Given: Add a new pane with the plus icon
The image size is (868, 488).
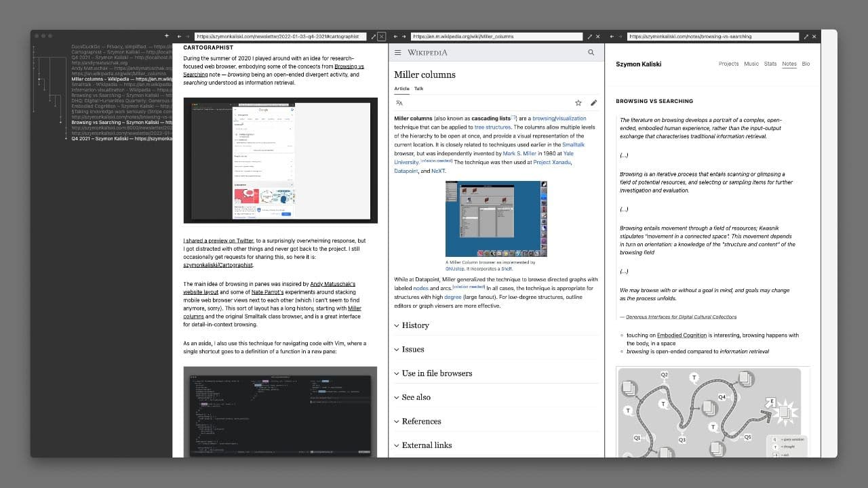Looking at the screenshot, I should click(x=167, y=36).
